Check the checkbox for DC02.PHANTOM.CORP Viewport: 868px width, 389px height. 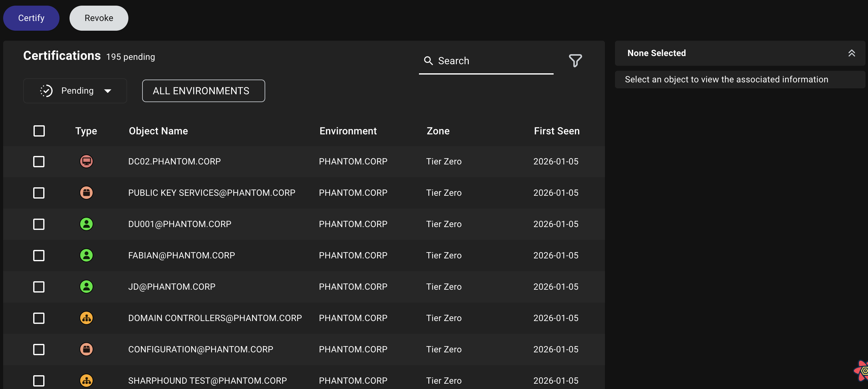39,162
